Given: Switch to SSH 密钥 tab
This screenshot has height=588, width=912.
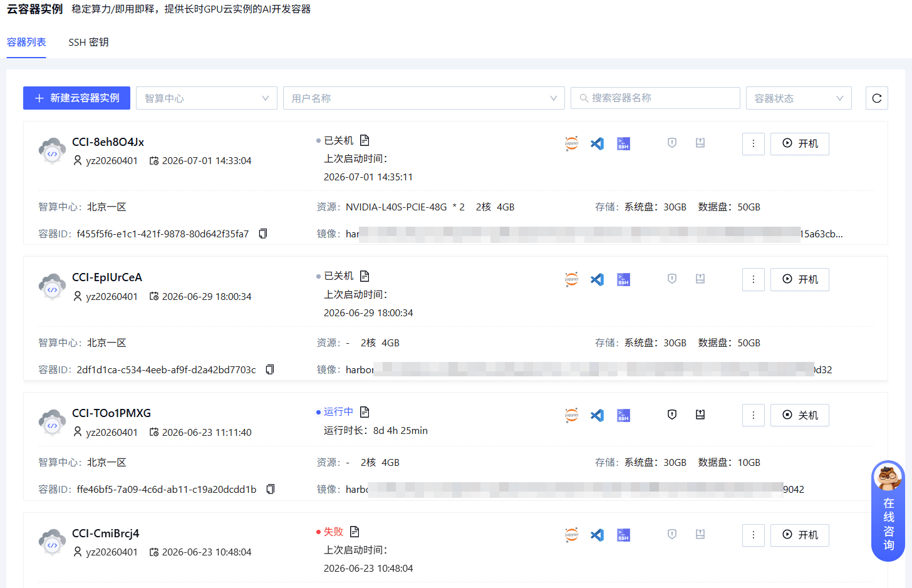Looking at the screenshot, I should 88,43.
